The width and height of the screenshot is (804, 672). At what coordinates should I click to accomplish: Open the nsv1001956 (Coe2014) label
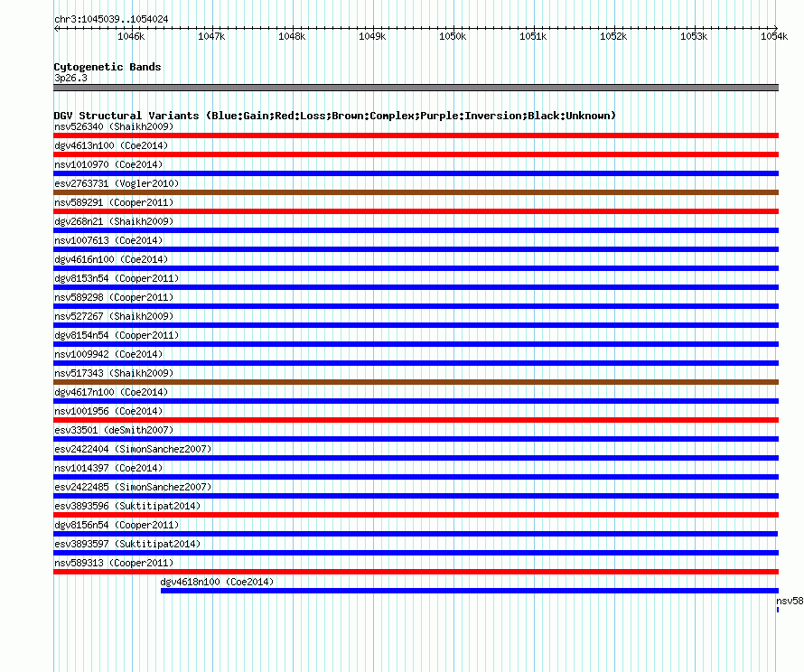click(108, 411)
